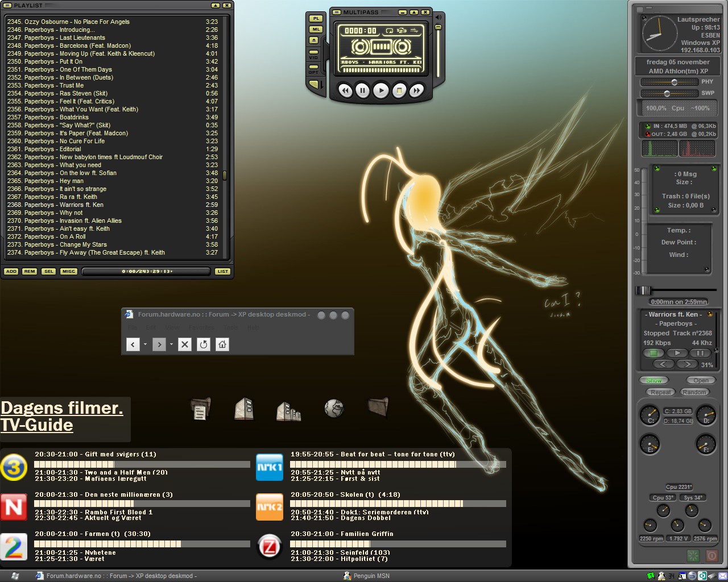Click the browser Refresh button
The image size is (728, 582).
pos(204,344)
